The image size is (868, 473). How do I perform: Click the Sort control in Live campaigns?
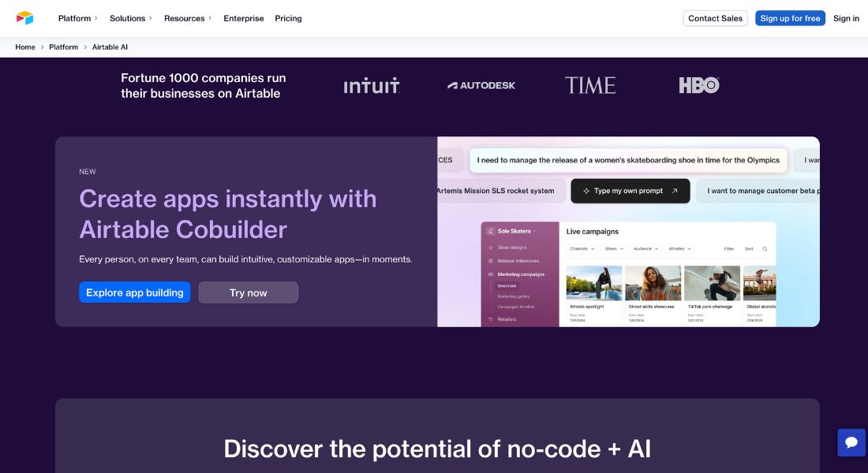click(x=748, y=249)
